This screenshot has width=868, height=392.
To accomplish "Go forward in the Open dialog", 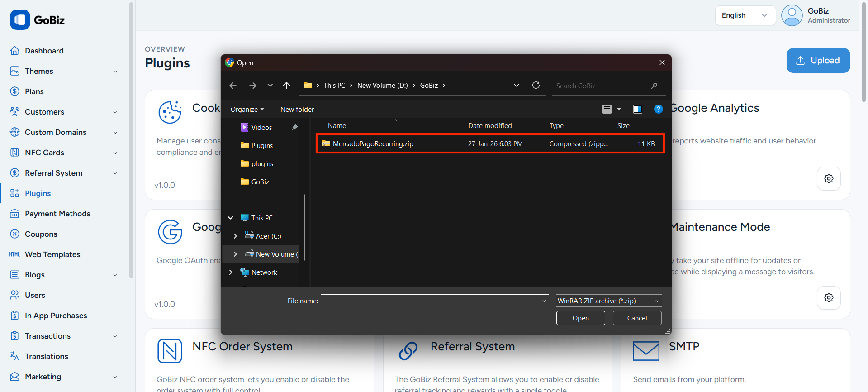I will pyautogui.click(x=253, y=86).
